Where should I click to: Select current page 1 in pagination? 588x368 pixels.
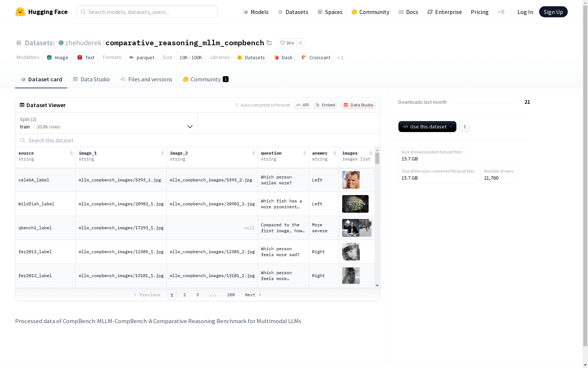[x=172, y=295]
